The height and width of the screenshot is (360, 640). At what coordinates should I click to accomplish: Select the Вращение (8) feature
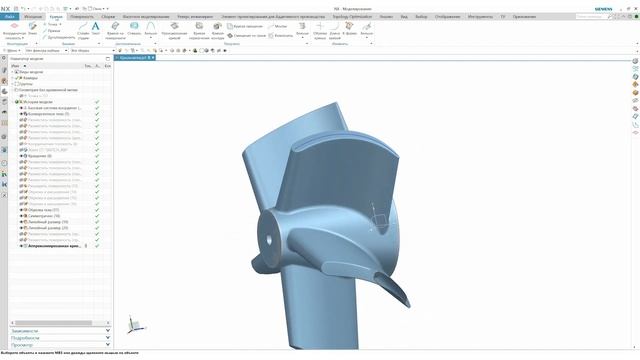(40, 156)
